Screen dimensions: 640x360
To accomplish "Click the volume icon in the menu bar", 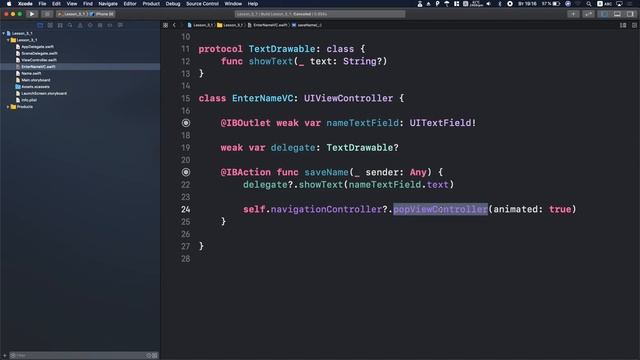I will pyautogui.click(x=489, y=4).
